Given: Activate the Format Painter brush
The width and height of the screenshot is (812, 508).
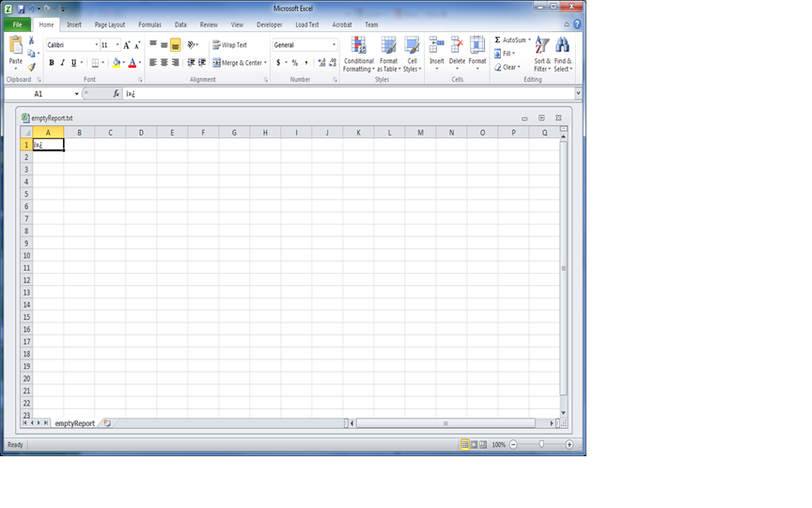Looking at the screenshot, I should click(32, 67).
